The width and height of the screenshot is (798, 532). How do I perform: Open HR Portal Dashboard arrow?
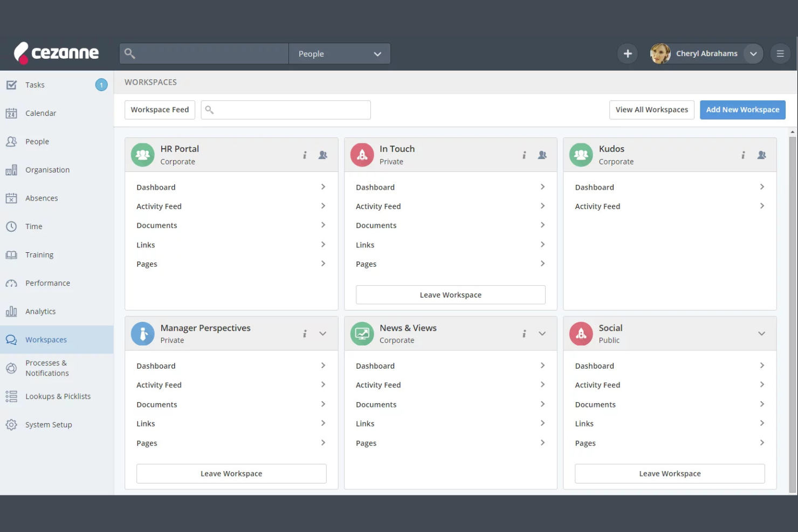coord(323,187)
